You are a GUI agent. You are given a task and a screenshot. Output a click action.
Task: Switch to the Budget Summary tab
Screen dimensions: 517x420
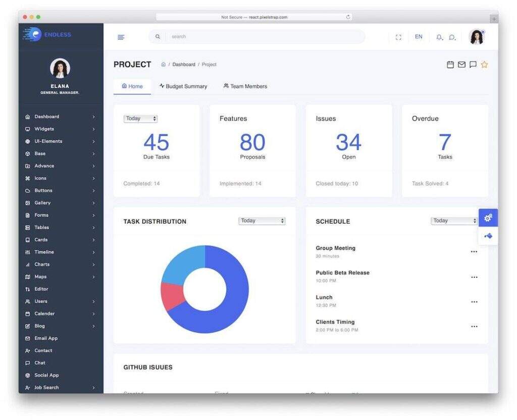183,86
